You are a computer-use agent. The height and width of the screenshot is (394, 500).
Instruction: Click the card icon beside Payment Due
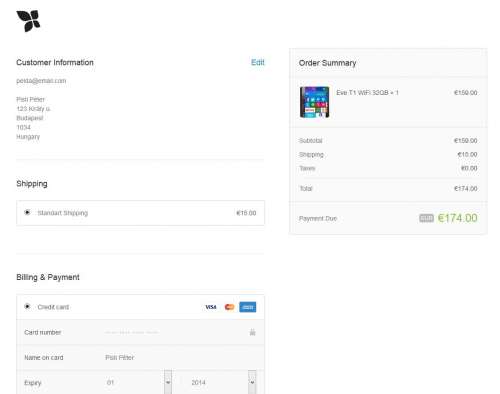tap(426, 218)
